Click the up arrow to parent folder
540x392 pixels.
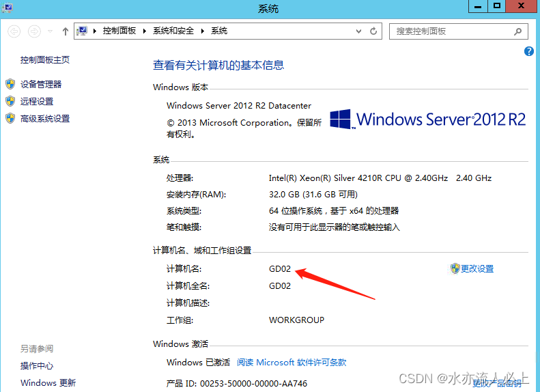66,31
